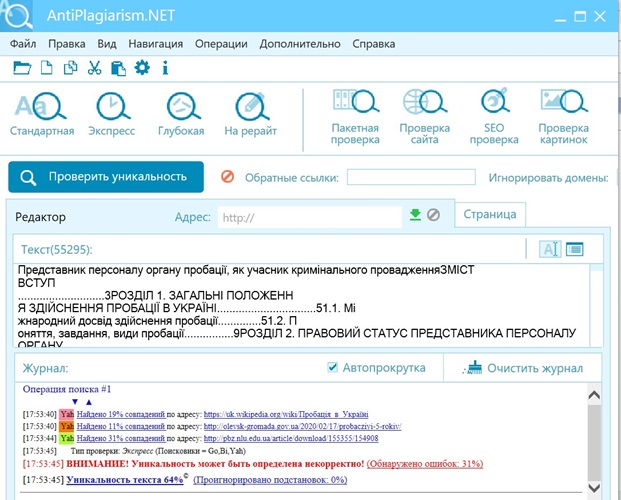Open the Найдено 31% совпадений link
Screen dimensions: 621x500
pos(121,438)
